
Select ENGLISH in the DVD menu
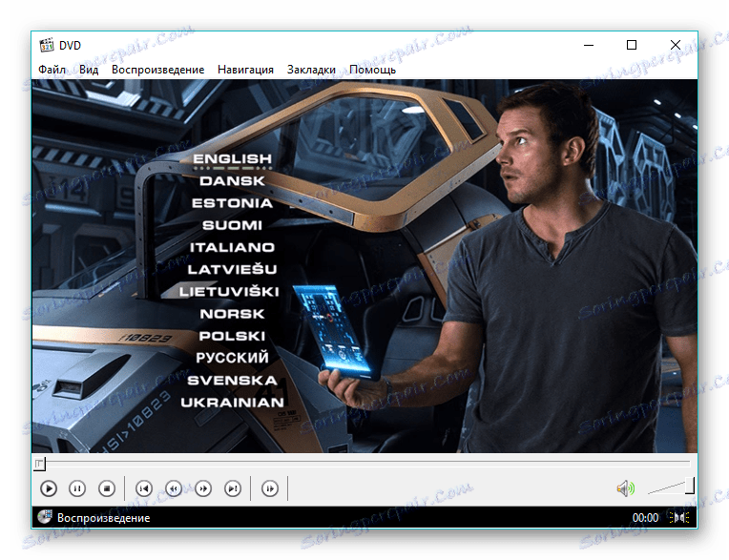click(x=232, y=159)
